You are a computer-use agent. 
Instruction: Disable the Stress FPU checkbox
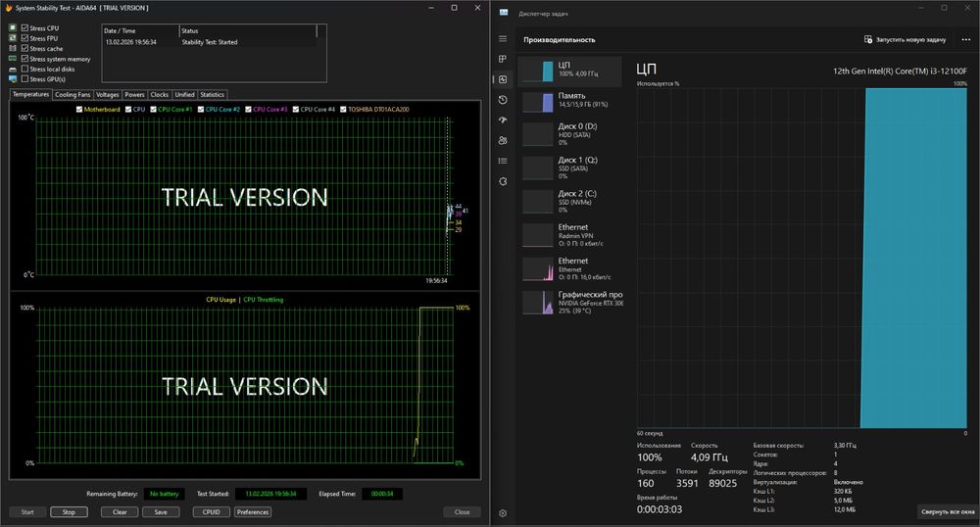click(25, 38)
